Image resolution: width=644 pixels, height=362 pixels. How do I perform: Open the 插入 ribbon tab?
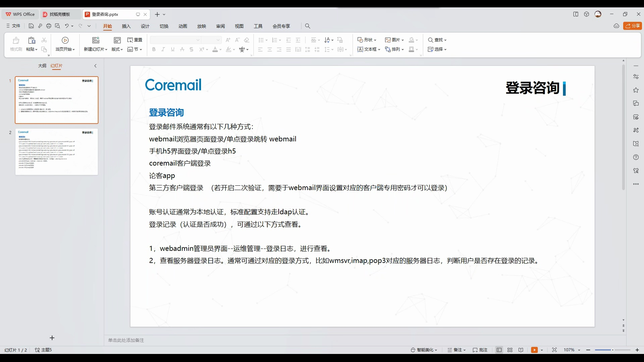click(126, 26)
